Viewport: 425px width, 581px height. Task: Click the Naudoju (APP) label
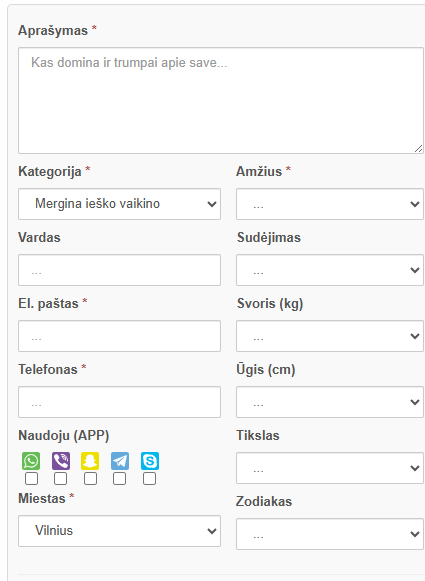(64, 435)
